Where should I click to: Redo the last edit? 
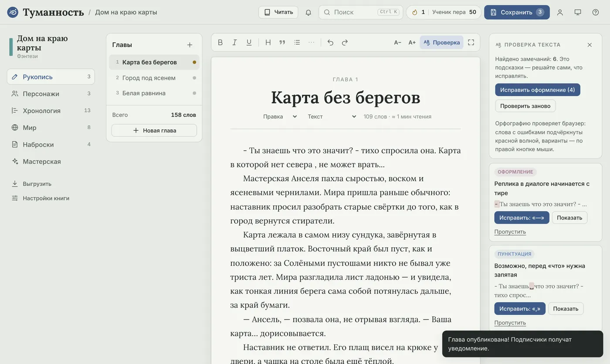click(x=345, y=42)
